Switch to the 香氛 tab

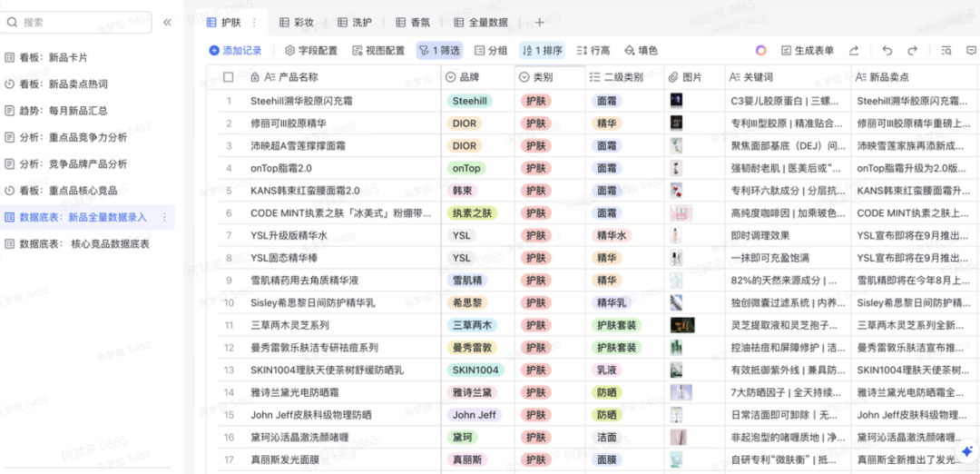[411, 23]
